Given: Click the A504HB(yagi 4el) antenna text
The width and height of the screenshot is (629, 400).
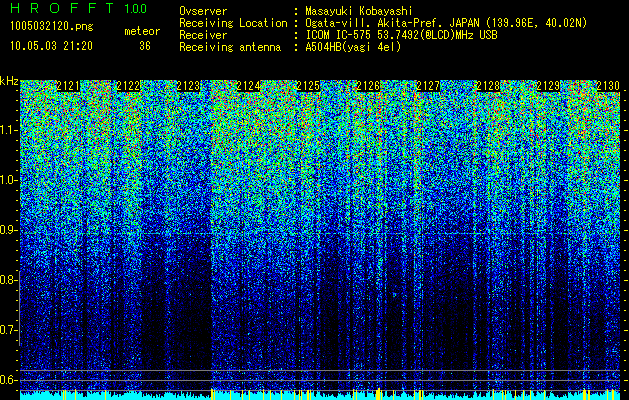Looking at the screenshot, I should click(353, 47).
